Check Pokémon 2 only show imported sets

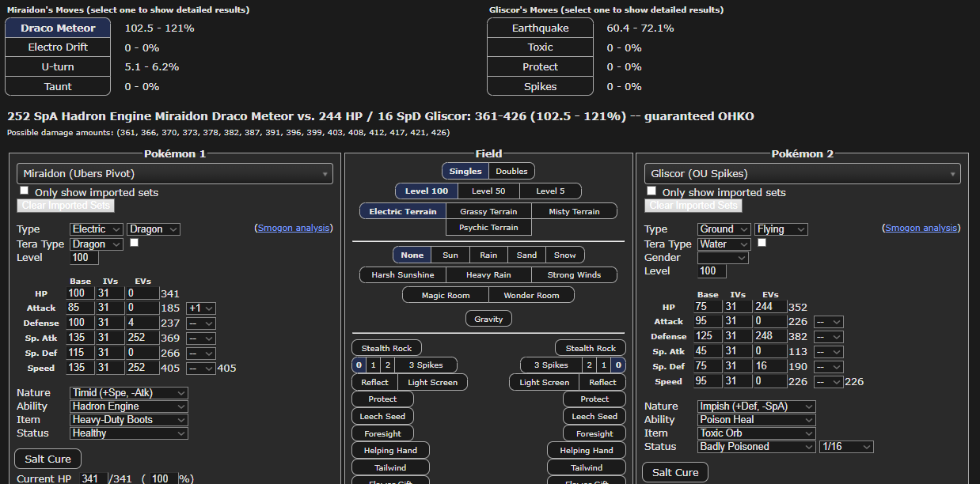[651, 191]
